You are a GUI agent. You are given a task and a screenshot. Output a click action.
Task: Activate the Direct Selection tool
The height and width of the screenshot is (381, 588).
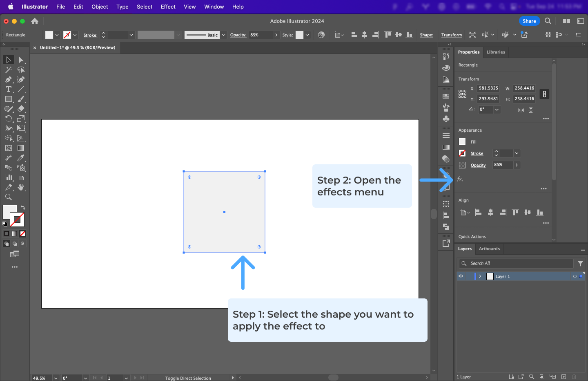tap(21, 60)
